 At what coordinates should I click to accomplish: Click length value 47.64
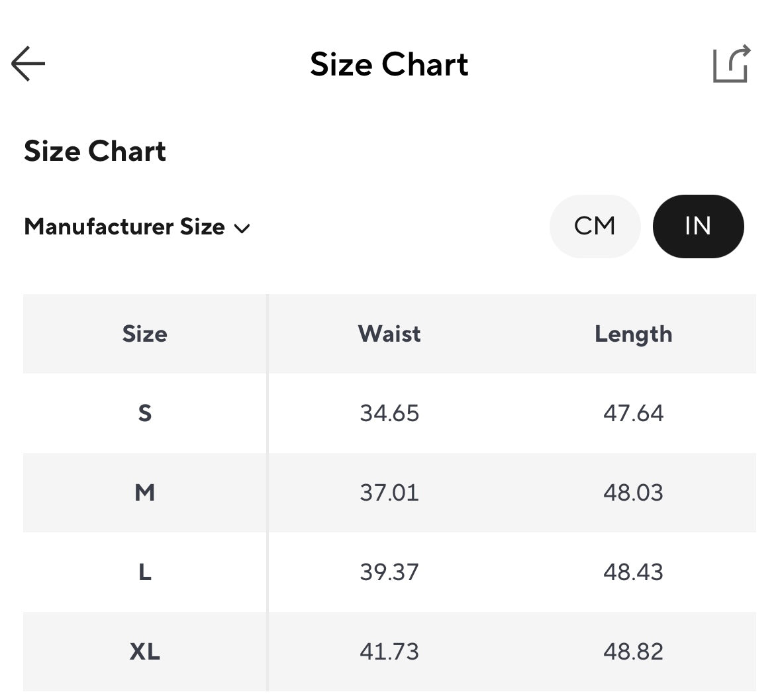pyautogui.click(x=633, y=413)
